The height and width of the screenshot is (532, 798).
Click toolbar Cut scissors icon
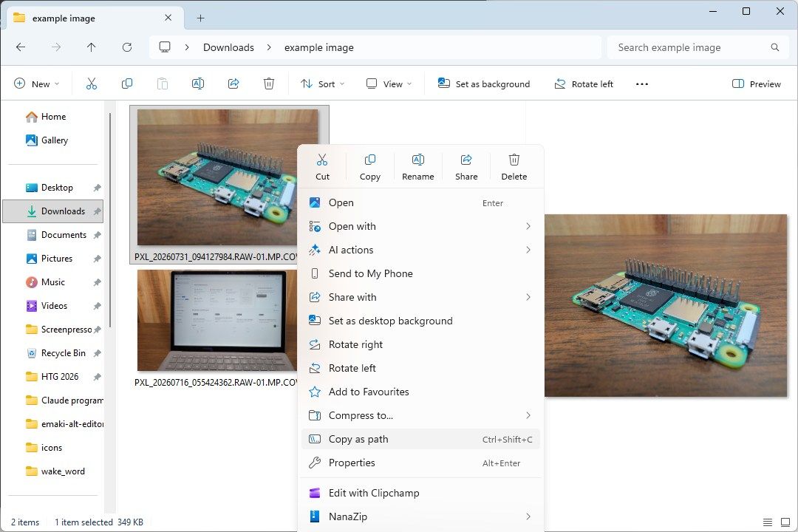coord(92,83)
